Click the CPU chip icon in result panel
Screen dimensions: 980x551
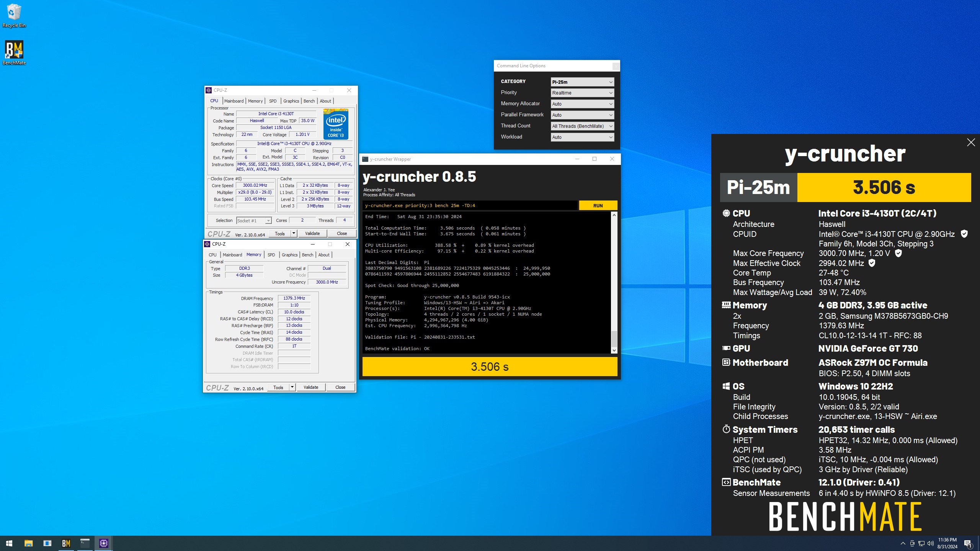(x=726, y=213)
